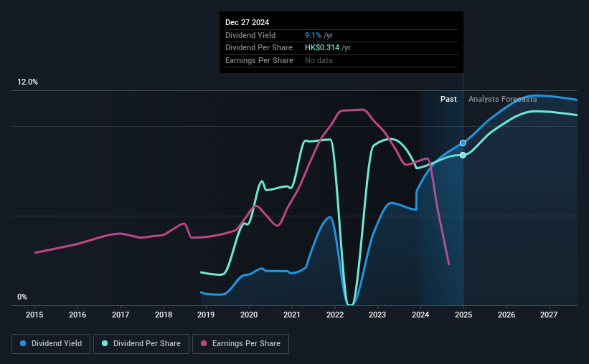Click the 2025 year label on axis
589x364 pixels.
pos(463,315)
